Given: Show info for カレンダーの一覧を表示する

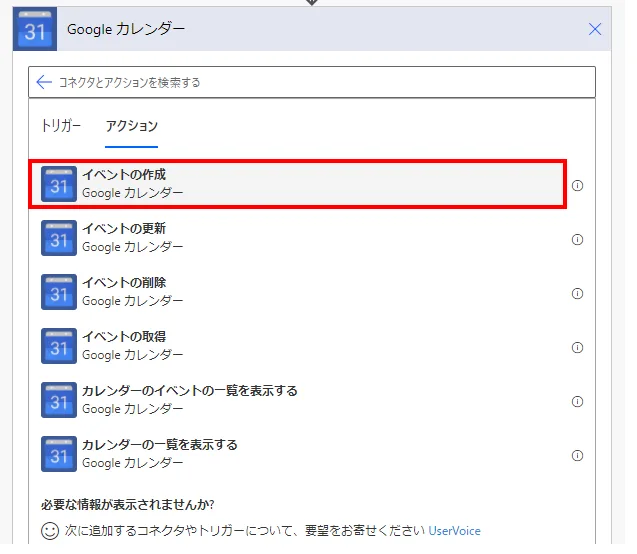Looking at the screenshot, I should pyautogui.click(x=577, y=456).
